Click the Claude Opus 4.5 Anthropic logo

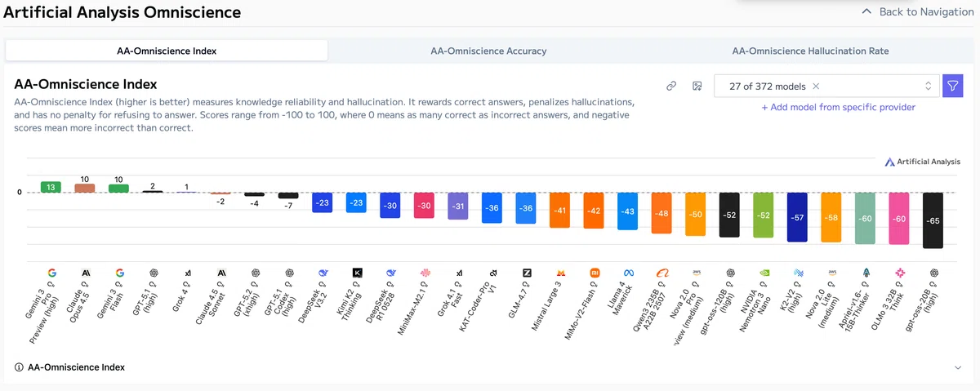pos(86,273)
